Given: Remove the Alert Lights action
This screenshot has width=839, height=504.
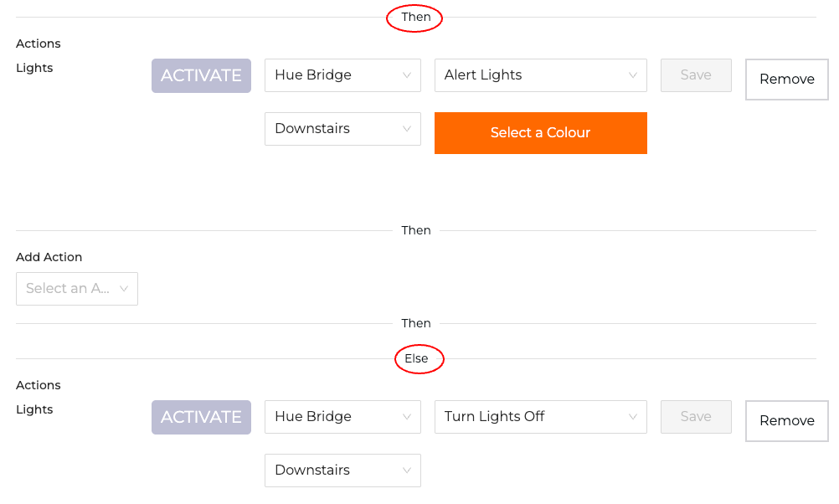Looking at the screenshot, I should tap(786, 80).
